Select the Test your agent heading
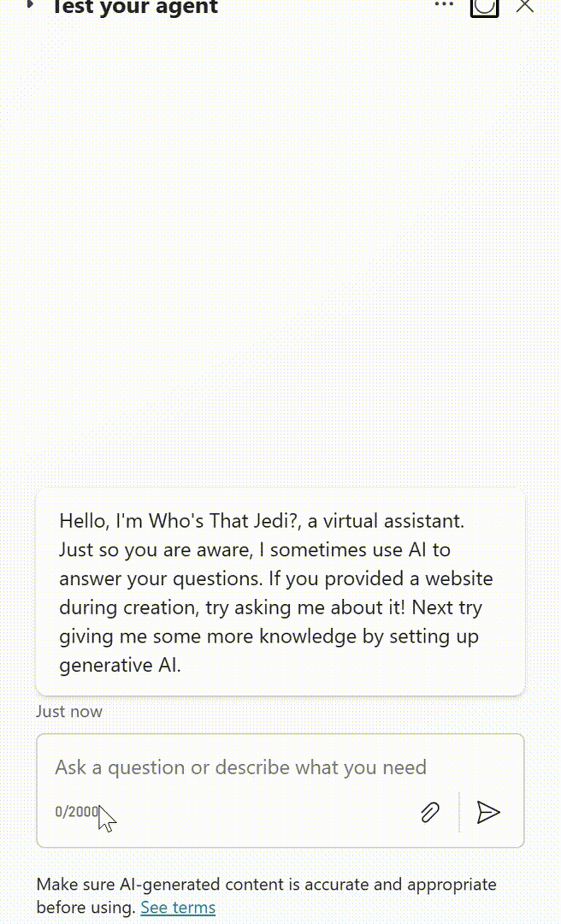561x924 pixels. click(135, 7)
